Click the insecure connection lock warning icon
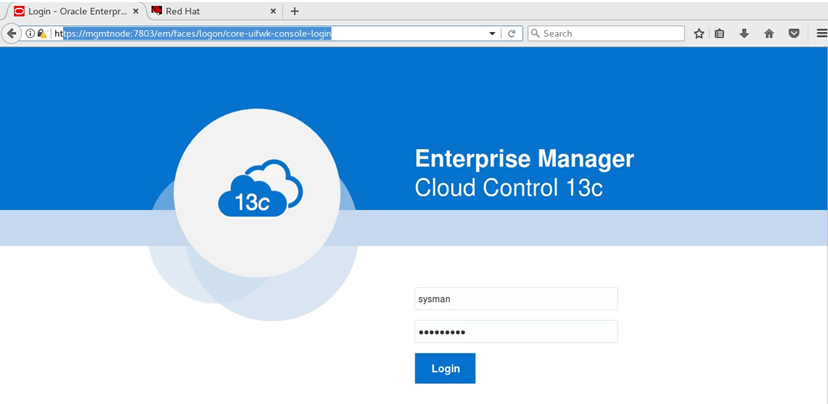This screenshot has height=404, width=828. tap(42, 33)
